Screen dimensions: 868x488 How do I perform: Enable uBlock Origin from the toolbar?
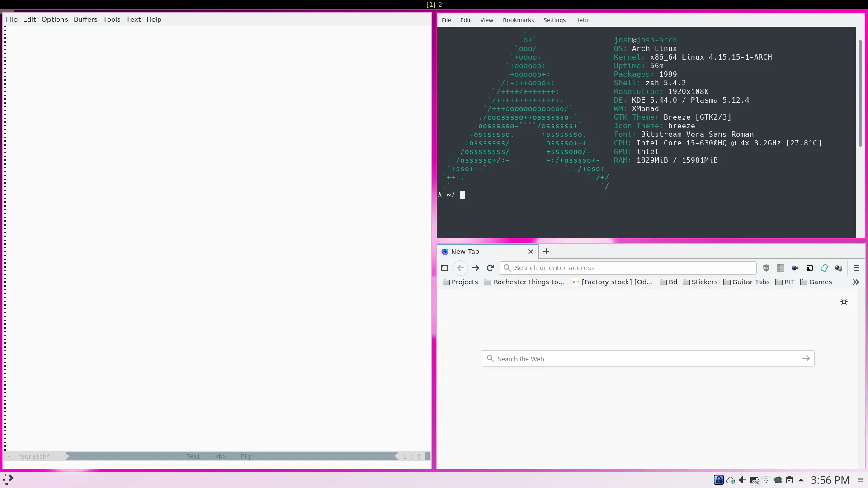pos(766,268)
